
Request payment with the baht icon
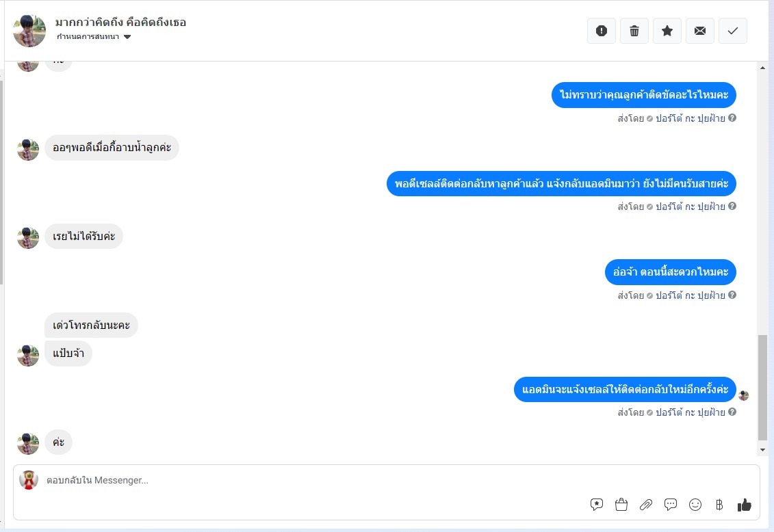(719, 505)
